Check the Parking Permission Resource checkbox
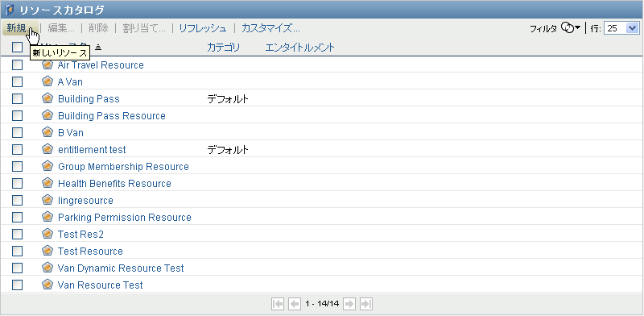This screenshot has height=316, width=644. (17, 217)
